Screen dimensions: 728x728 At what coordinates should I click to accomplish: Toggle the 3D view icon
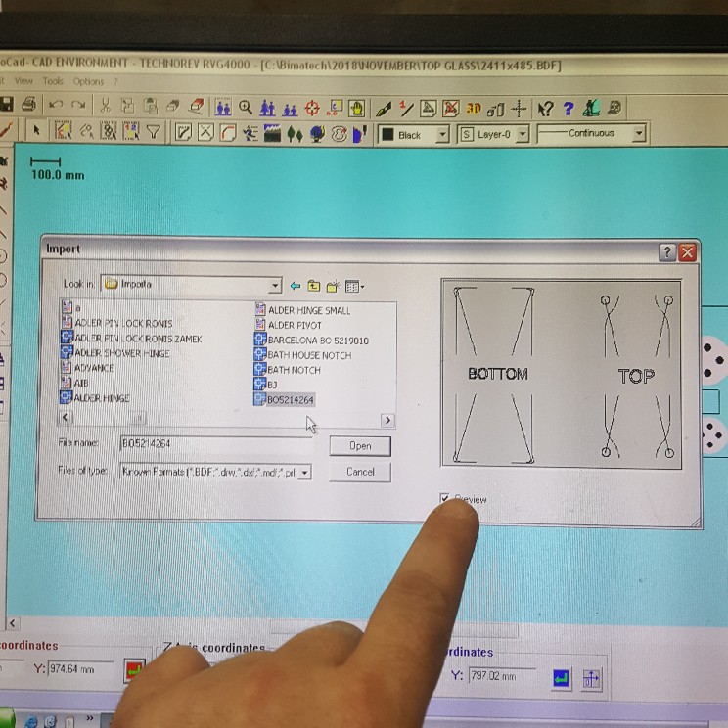pos(474,108)
